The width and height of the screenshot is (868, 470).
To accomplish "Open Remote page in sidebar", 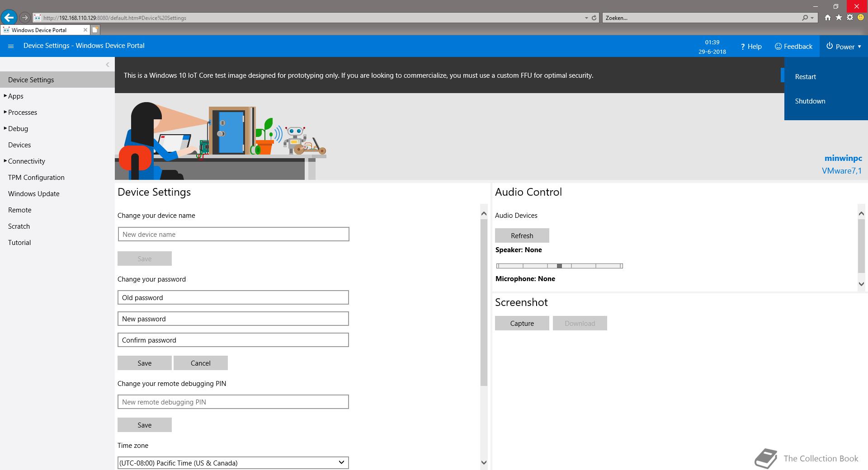I will (19, 210).
